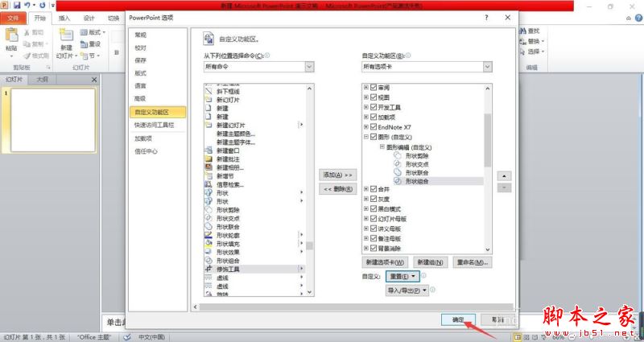The height and width of the screenshot is (342, 644).
Task: Click the 格式刷 format painter icon
Action: pyautogui.click(x=27, y=56)
